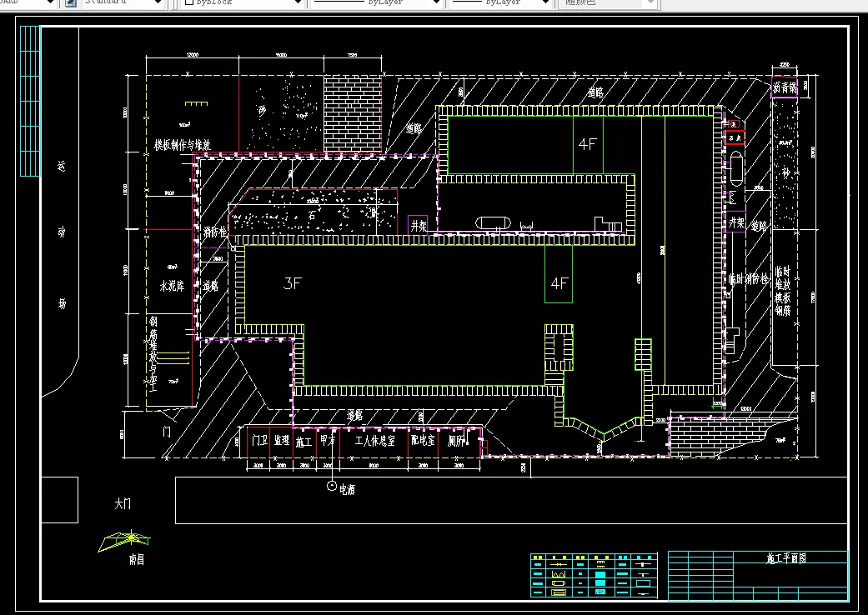This screenshot has width=868, height=615.
Task: Select the 门卫 room label
Action: pyautogui.click(x=259, y=440)
